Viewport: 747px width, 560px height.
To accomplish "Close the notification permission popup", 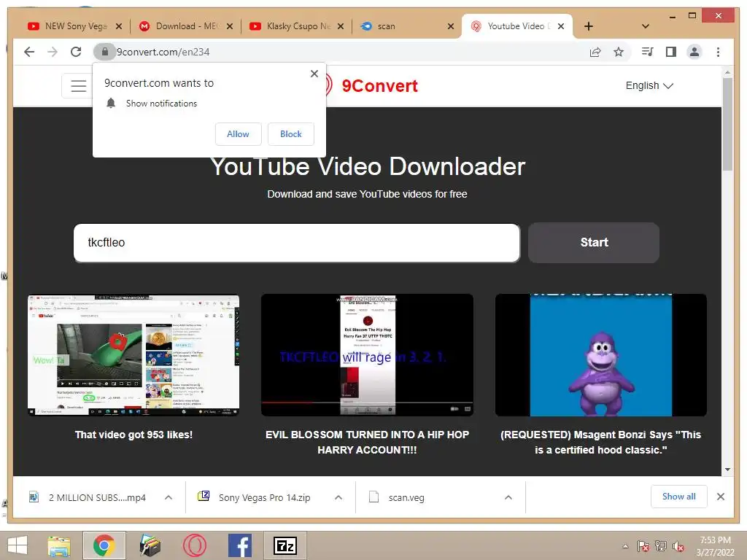I will (314, 74).
